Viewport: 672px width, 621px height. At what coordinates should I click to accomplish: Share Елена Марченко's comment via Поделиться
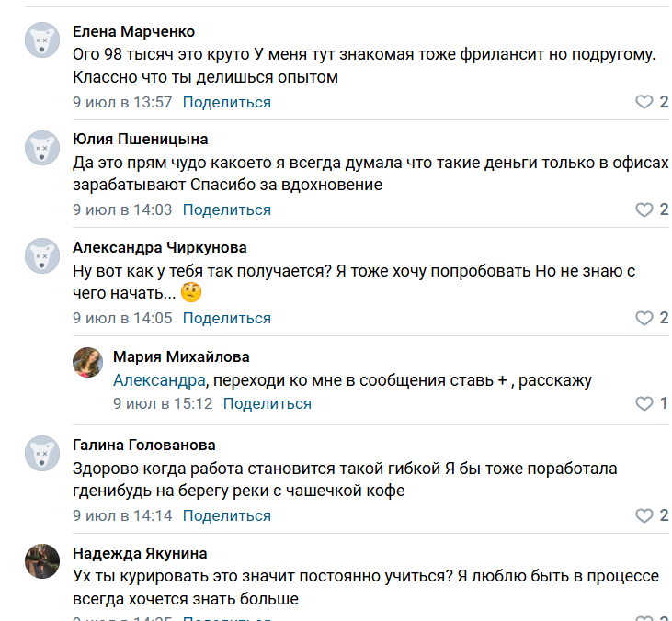(226, 102)
